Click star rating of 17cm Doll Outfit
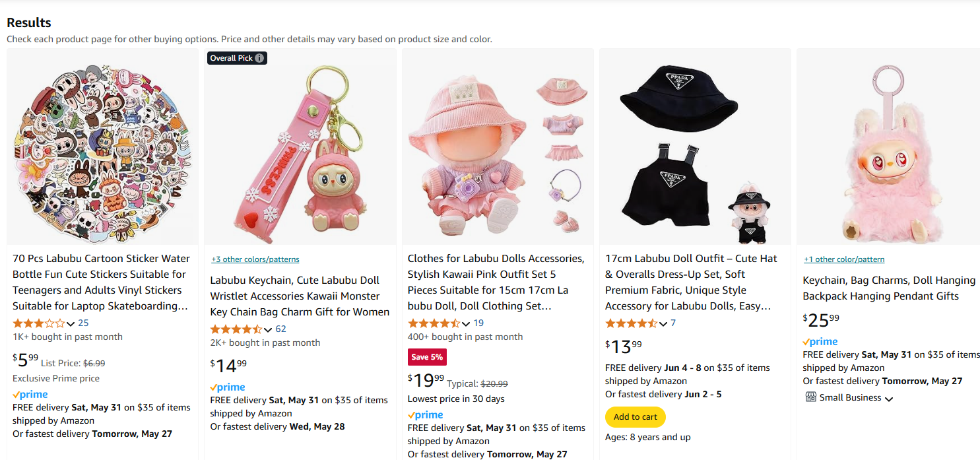 631,323
